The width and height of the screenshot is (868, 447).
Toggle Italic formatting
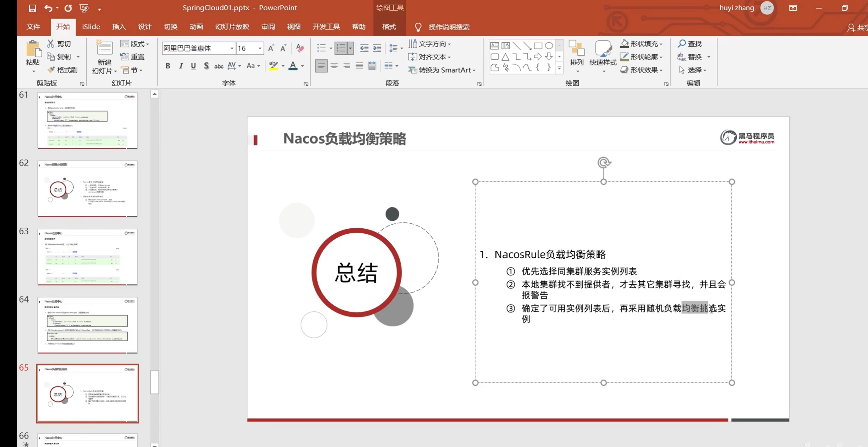coord(181,66)
